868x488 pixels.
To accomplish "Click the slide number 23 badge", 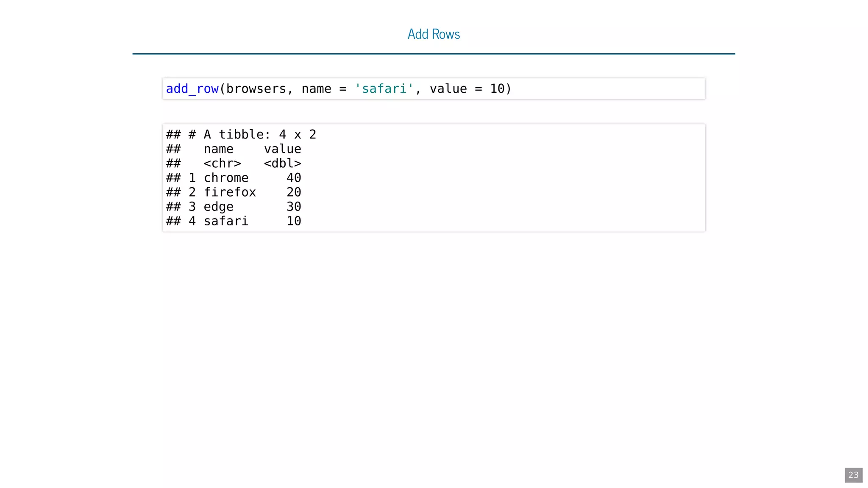I will click(x=853, y=475).
